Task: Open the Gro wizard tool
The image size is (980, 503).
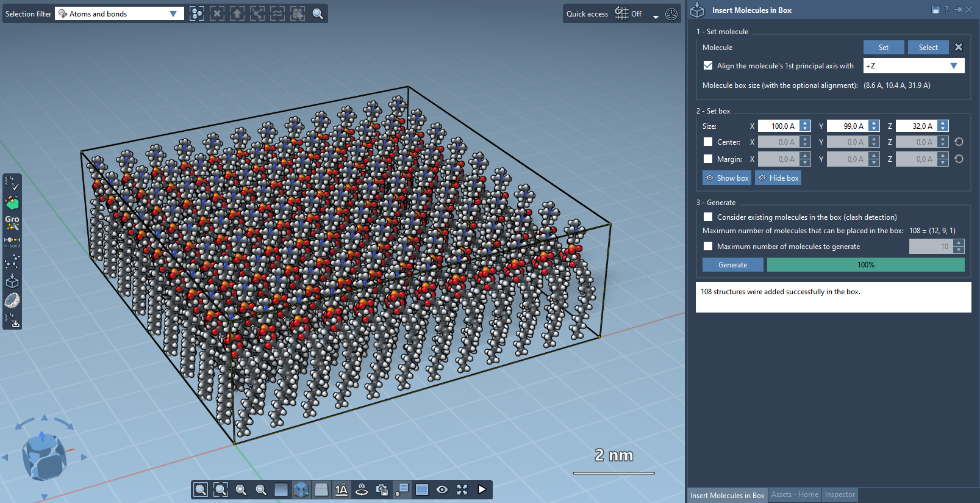Action: pos(12,222)
